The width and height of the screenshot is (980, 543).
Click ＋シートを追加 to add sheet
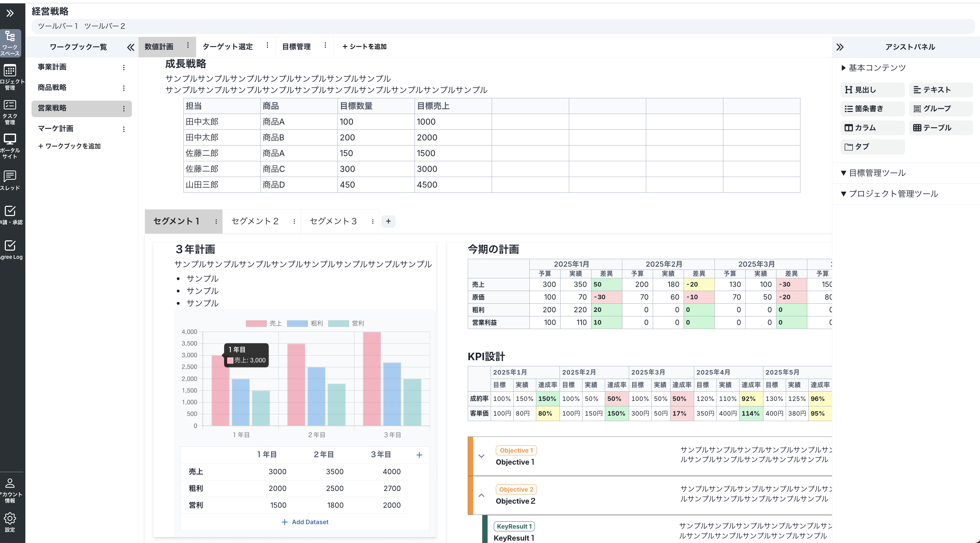(364, 46)
